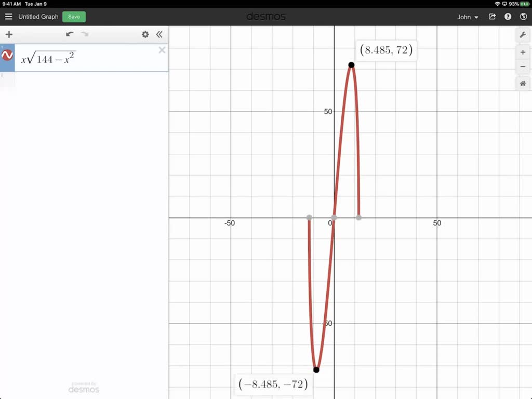This screenshot has width=532, height=399.
Task: Open Desmos help with the question mark icon
Action: (508, 16)
